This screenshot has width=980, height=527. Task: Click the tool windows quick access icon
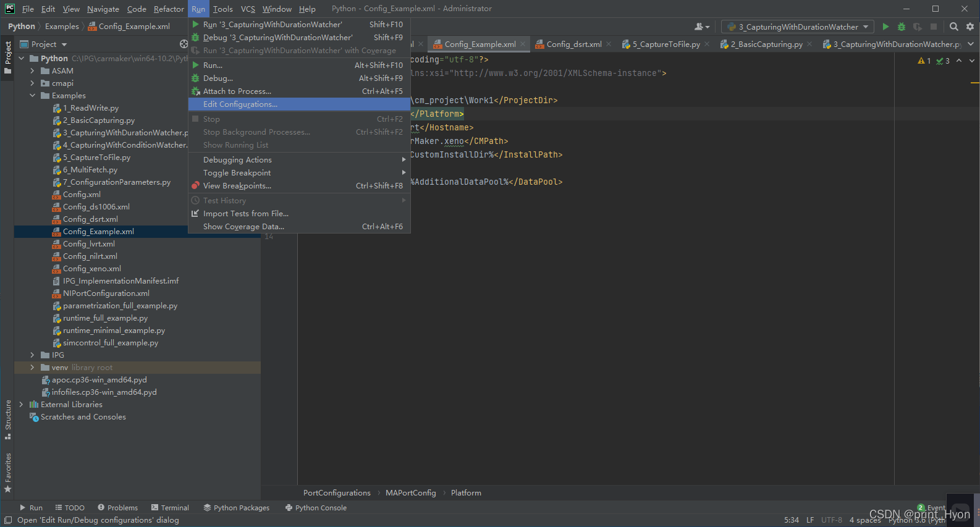8,520
